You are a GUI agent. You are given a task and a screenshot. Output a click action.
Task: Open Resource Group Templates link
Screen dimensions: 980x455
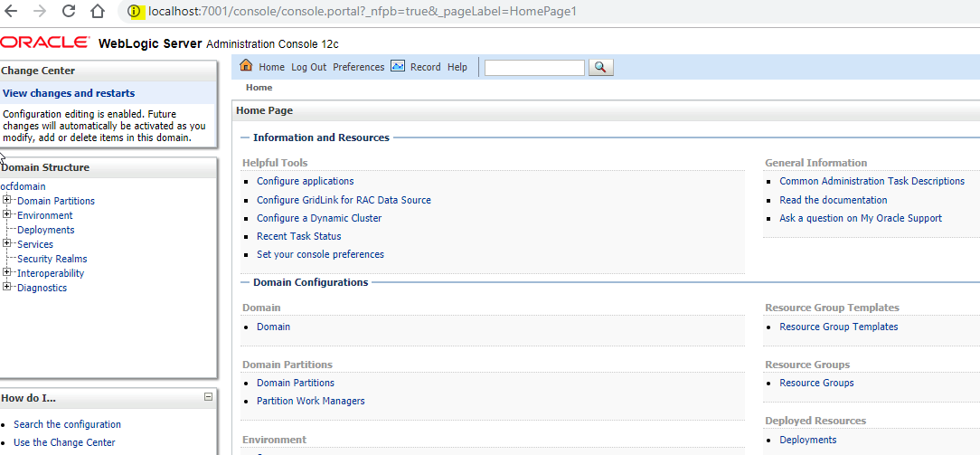[839, 327]
